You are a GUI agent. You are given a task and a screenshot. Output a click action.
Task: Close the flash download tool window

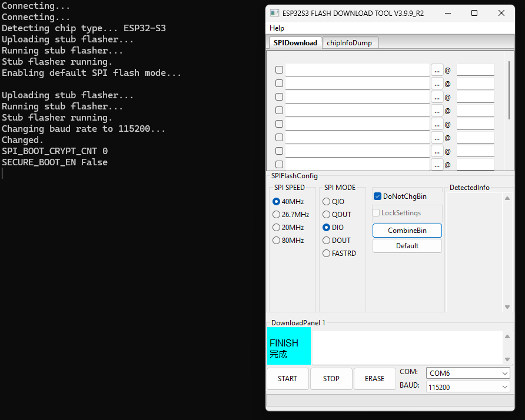tap(501, 13)
